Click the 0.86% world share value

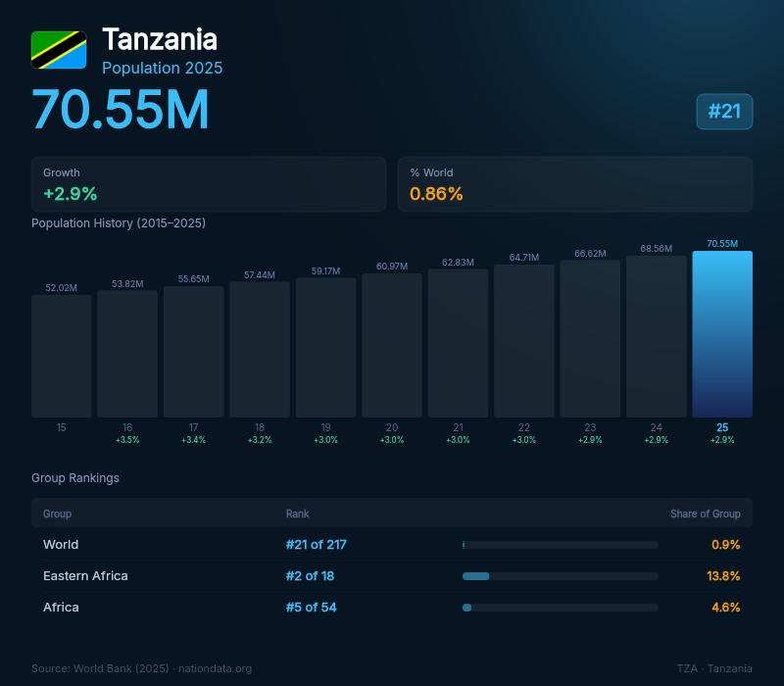(436, 194)
